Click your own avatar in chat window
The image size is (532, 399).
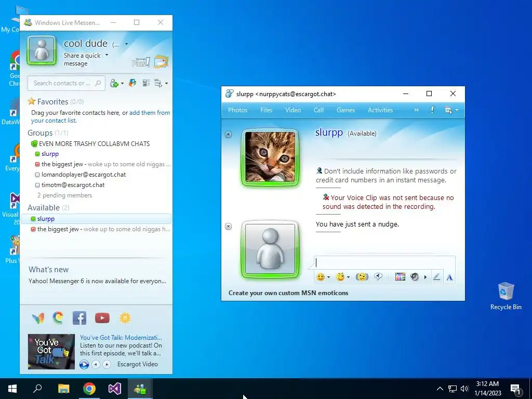[x=270, y=249]
